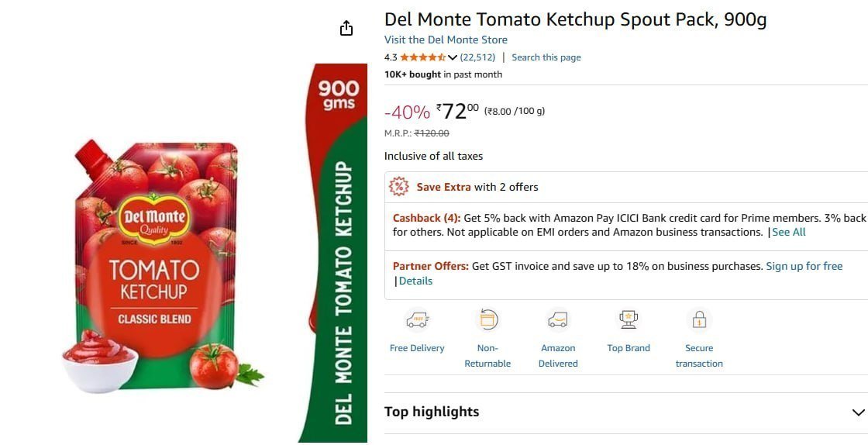The width and height of the screenshot is (868, 445).
Task: Click the star rating icons
Action: coord(422,57)
